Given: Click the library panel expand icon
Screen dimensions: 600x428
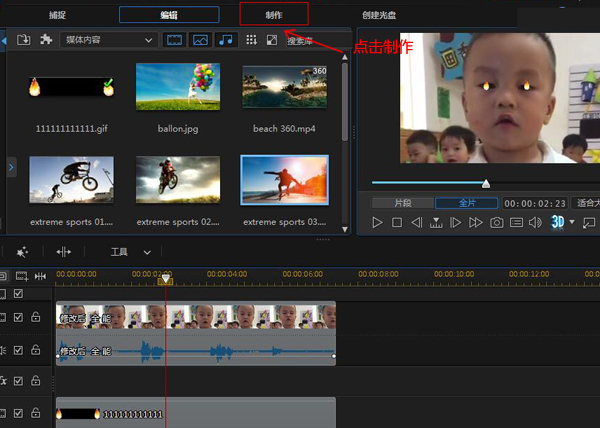Looking at the screenshot, I should click(x=272, y=40).
